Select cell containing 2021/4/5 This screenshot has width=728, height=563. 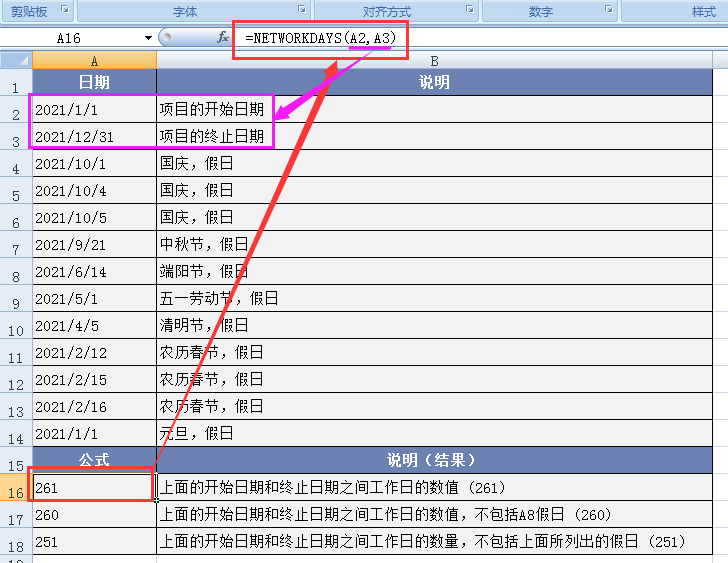(94, 325)
